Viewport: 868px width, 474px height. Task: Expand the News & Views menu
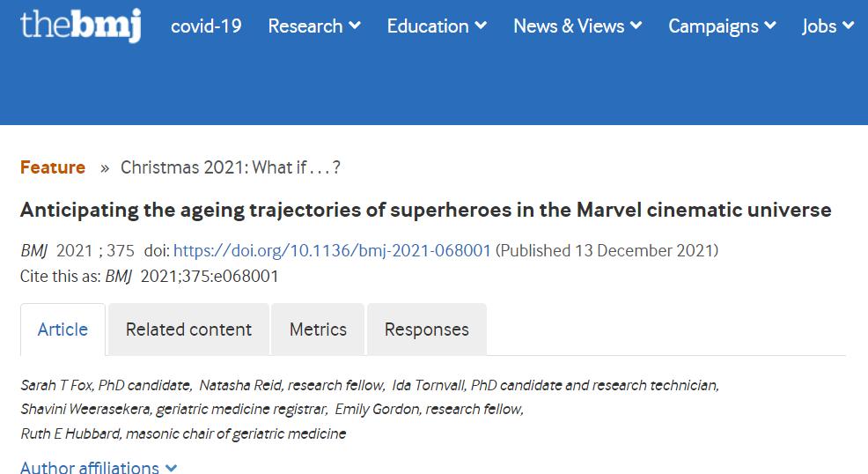tap(577, 26)
